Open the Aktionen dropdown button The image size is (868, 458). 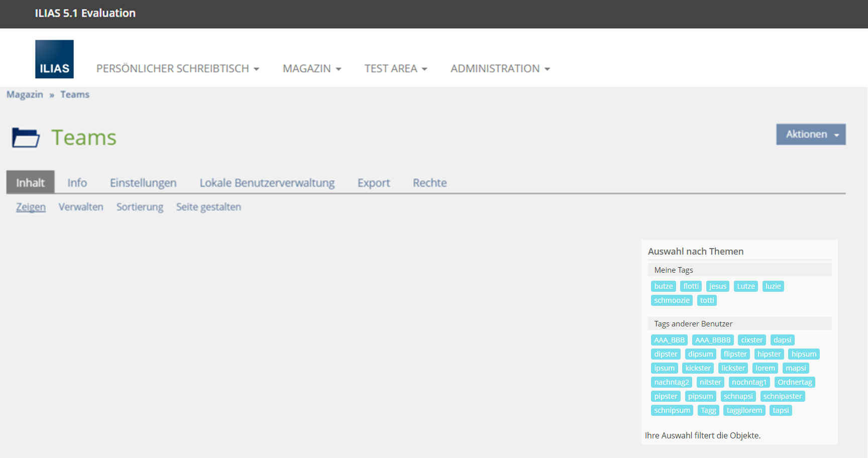[x=810, y=135]
